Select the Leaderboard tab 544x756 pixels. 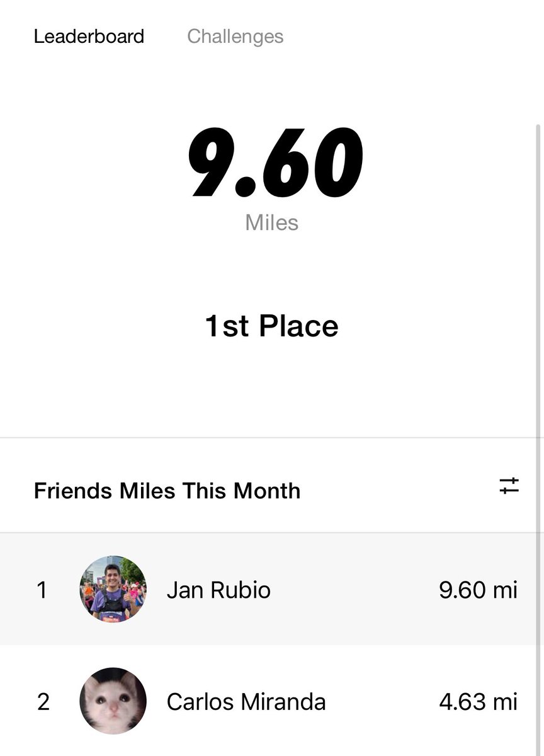89,37
